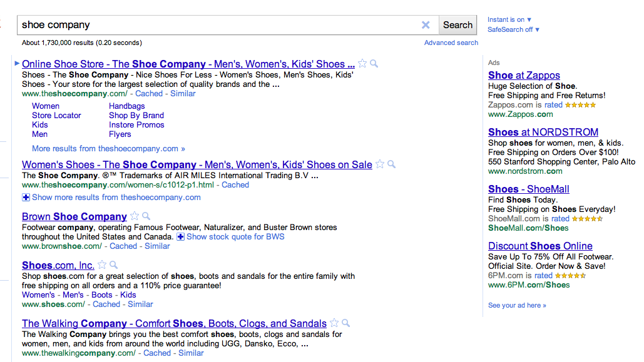Open the Boots link under Shoes.com

102,294
